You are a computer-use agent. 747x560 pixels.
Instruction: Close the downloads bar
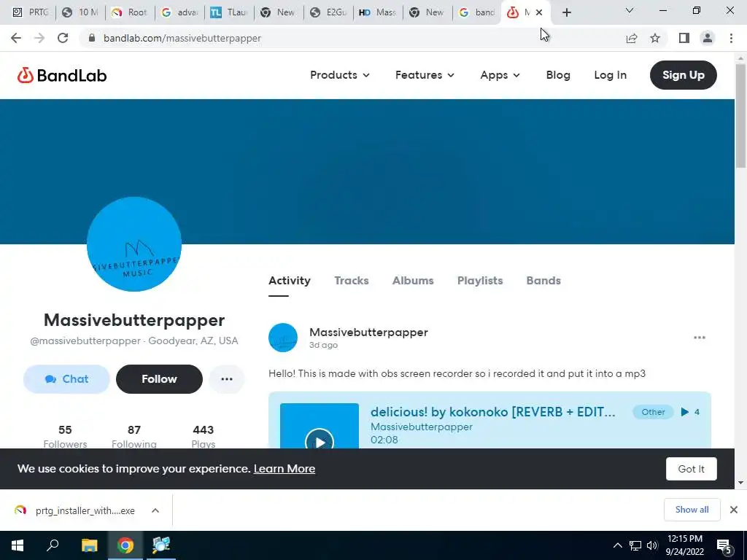(x=734, y=510)
